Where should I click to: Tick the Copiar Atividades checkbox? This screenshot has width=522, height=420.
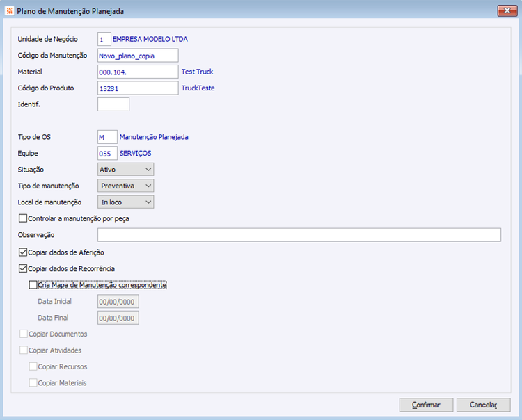(x=23, y=350)
